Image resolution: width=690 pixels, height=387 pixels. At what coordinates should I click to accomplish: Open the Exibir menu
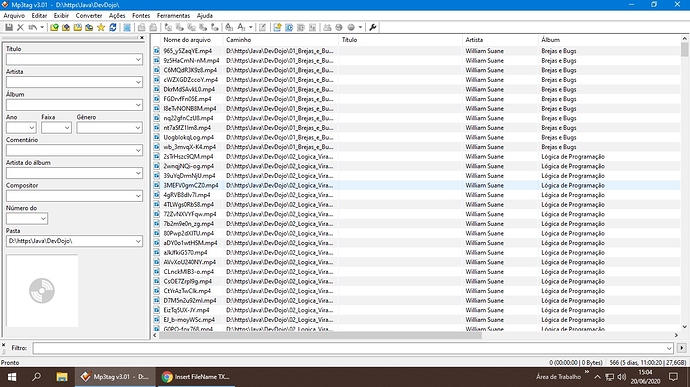(x=61, y=15)
